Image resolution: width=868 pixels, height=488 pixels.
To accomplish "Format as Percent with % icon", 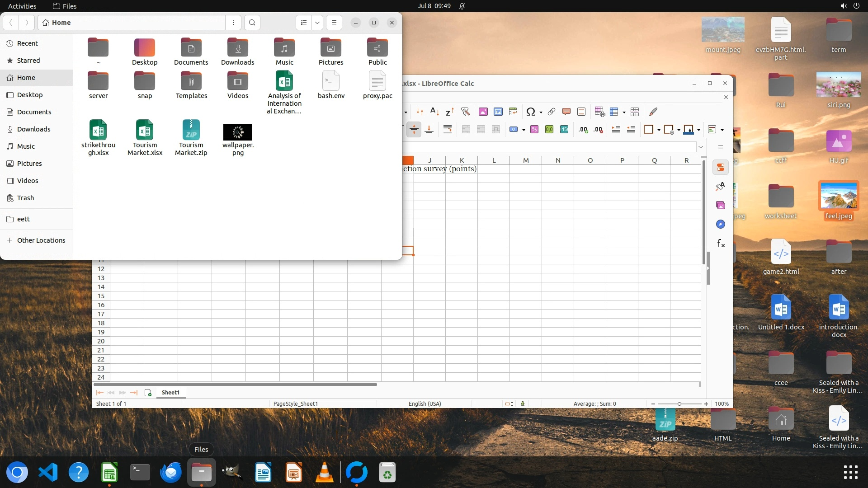I will [x=534, y=130].
